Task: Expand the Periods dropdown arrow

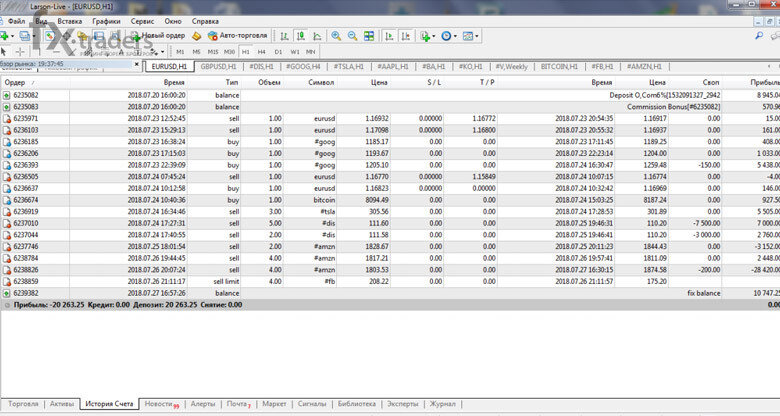Action: 455,36
